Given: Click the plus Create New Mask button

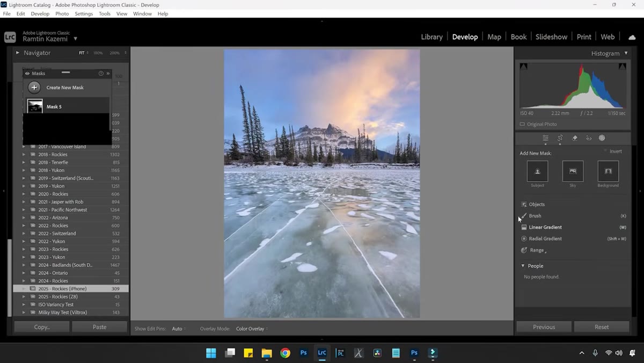Looking at the screenshot, I should (x=34, y=88).
